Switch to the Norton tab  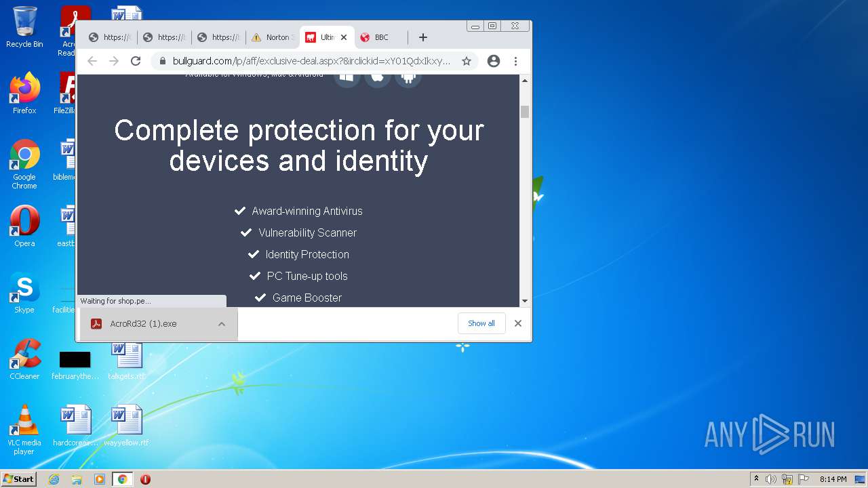(x=273, y=37)
